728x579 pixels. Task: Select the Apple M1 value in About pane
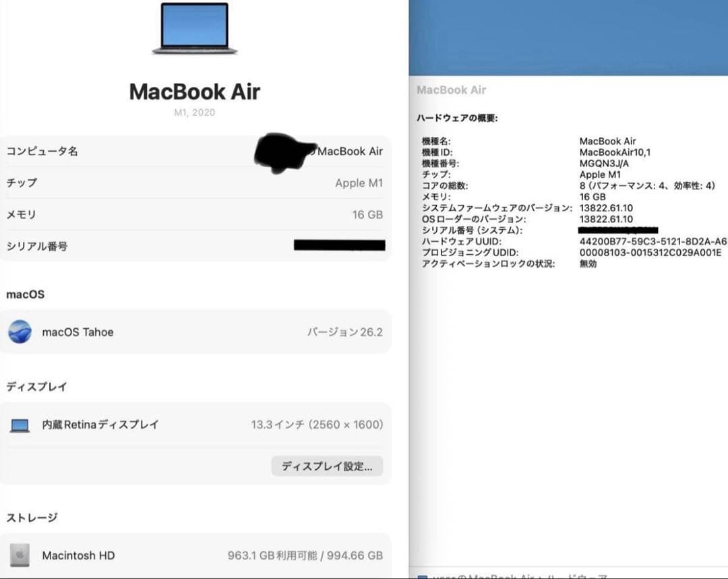coord(359,183)
